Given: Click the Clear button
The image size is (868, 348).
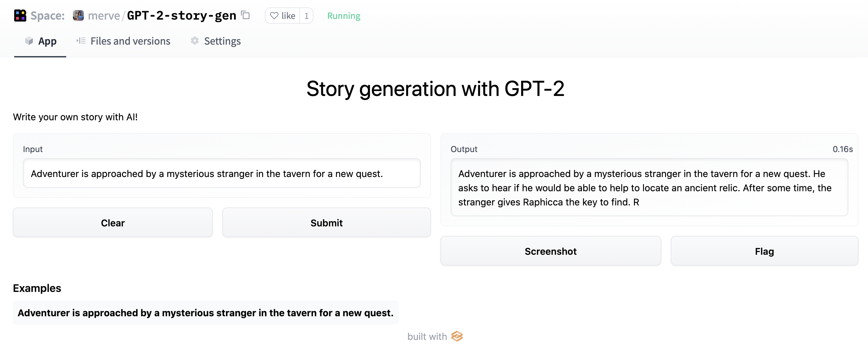Looking at the screenshot, I should [x=112, y=223].
